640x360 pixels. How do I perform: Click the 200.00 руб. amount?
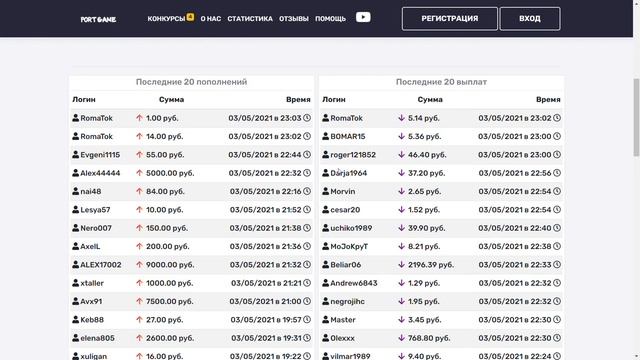167,247
